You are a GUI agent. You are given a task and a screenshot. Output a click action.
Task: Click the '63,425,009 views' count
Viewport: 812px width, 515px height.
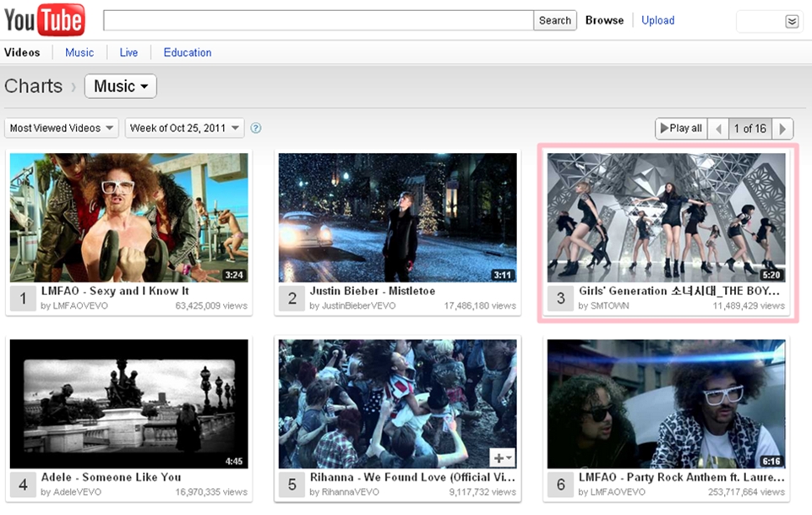tap(211, 305)
